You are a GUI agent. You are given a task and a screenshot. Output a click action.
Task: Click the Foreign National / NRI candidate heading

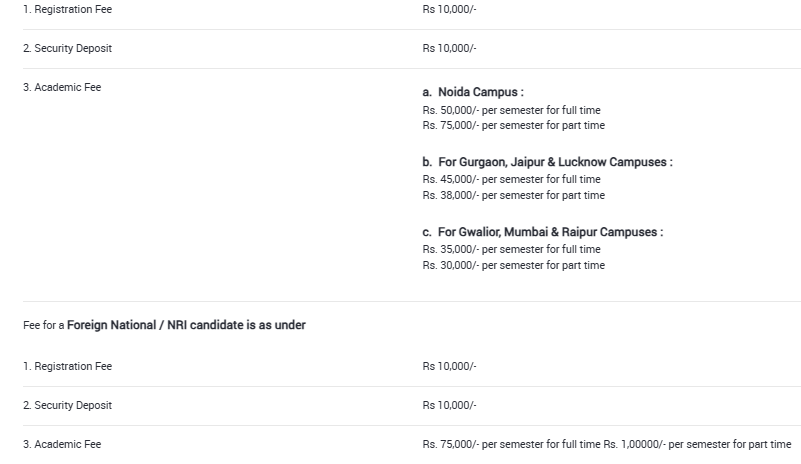click(x=186, y=325)
